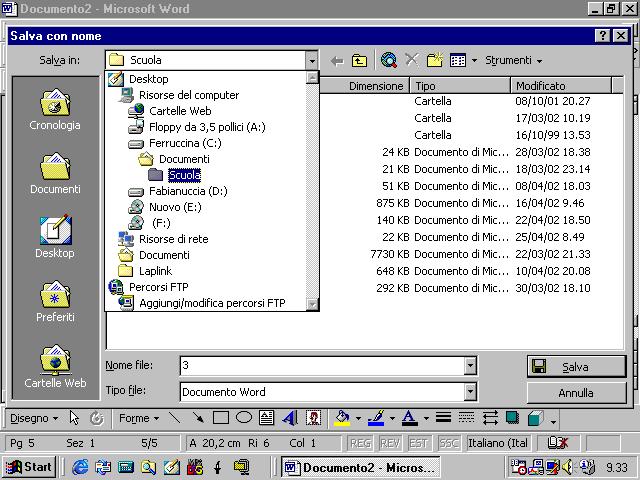Viewport: 640px width, 480px height.
Task: Open the Forme (AutoShapes) menu
Action: tap(139, 418)
